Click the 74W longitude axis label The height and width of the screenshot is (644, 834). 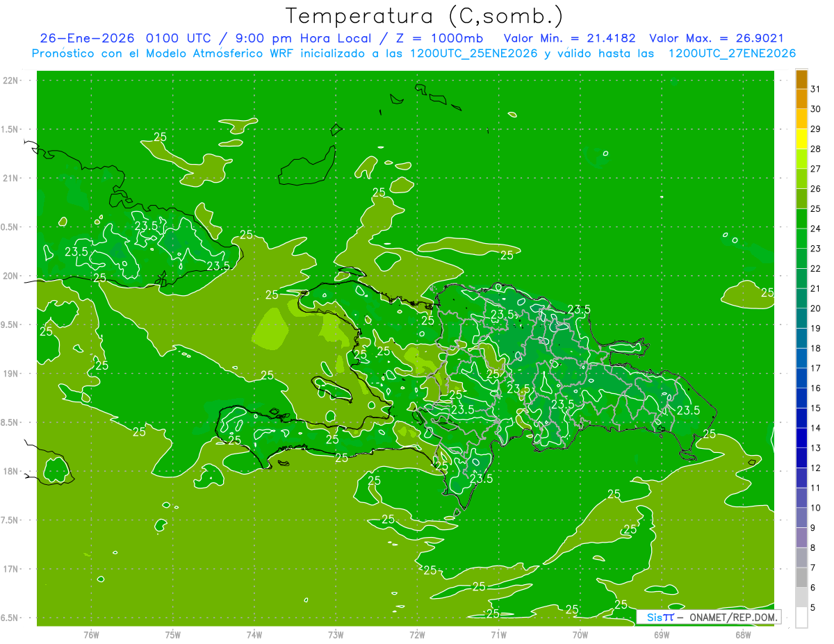(x=254, y=634)
